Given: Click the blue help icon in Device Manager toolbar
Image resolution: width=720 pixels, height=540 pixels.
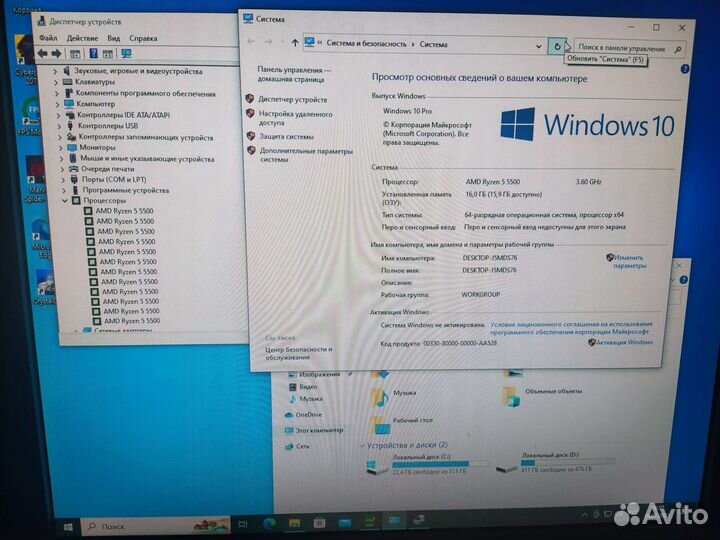Looking at the screenshot, I should pyautogui.click(x=93, y=54).
